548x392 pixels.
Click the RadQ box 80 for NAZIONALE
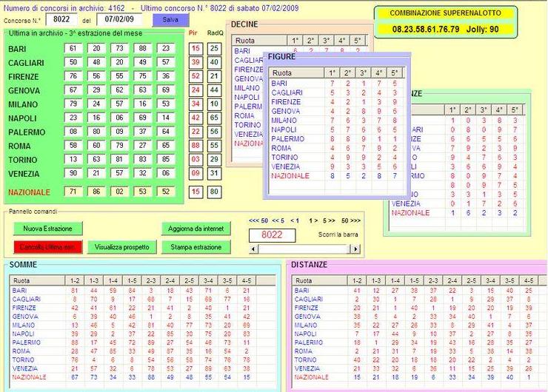(214, 192)
